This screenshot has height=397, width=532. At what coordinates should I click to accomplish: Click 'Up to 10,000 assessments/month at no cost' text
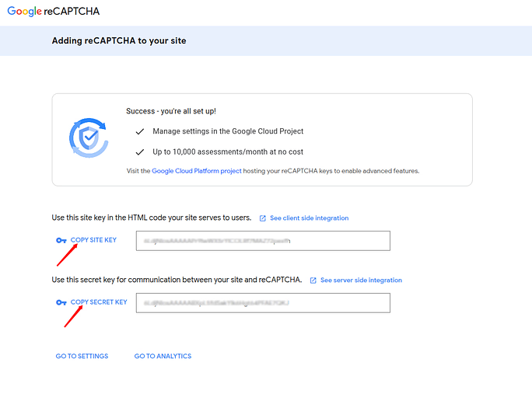[228, 151]
